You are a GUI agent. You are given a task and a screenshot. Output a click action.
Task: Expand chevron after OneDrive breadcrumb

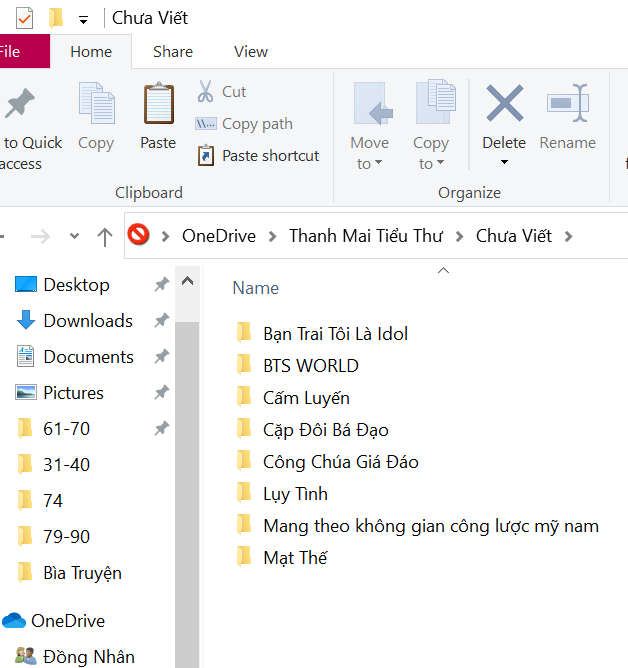tap(273, 236)
